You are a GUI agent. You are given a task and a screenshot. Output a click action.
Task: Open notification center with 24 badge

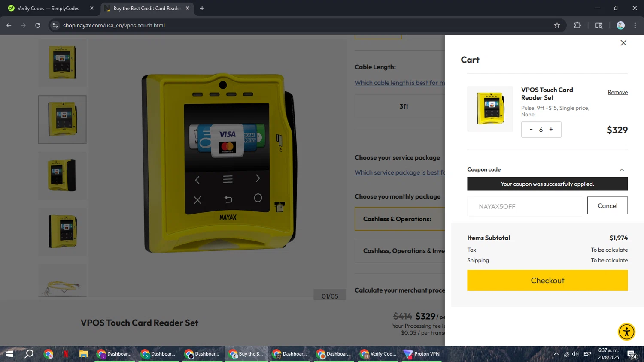[632, 354]
